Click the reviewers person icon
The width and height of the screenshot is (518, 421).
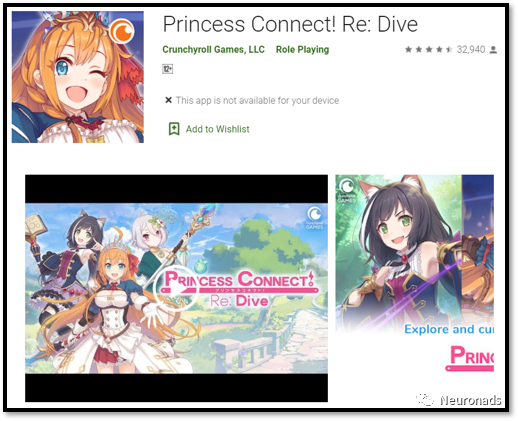tap(493, 50)
